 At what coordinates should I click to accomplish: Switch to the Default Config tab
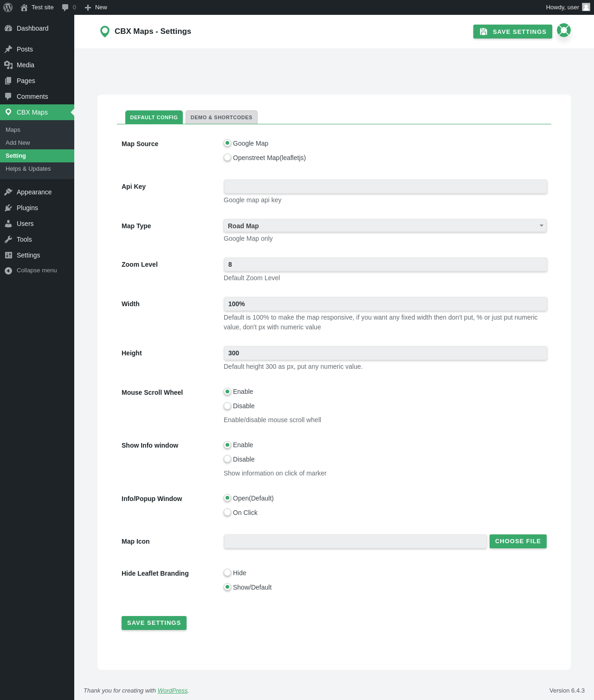pos(154,117)
